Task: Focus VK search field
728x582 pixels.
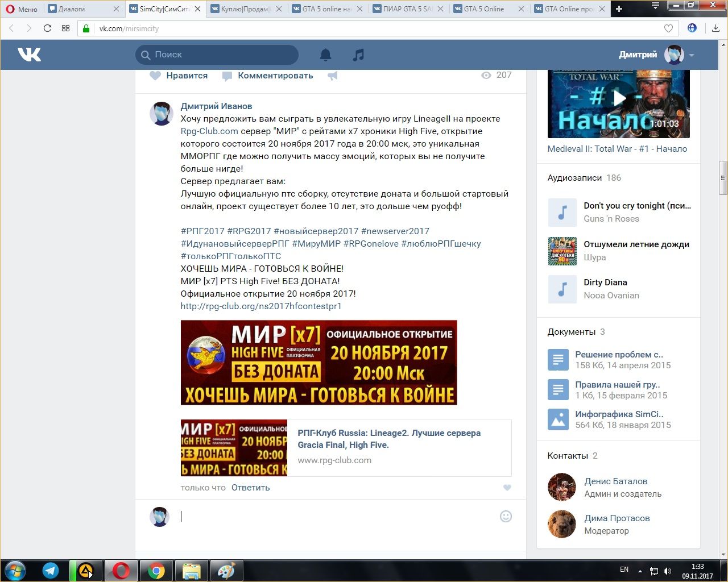Action: pyautogui.click(x=217, y=55)
